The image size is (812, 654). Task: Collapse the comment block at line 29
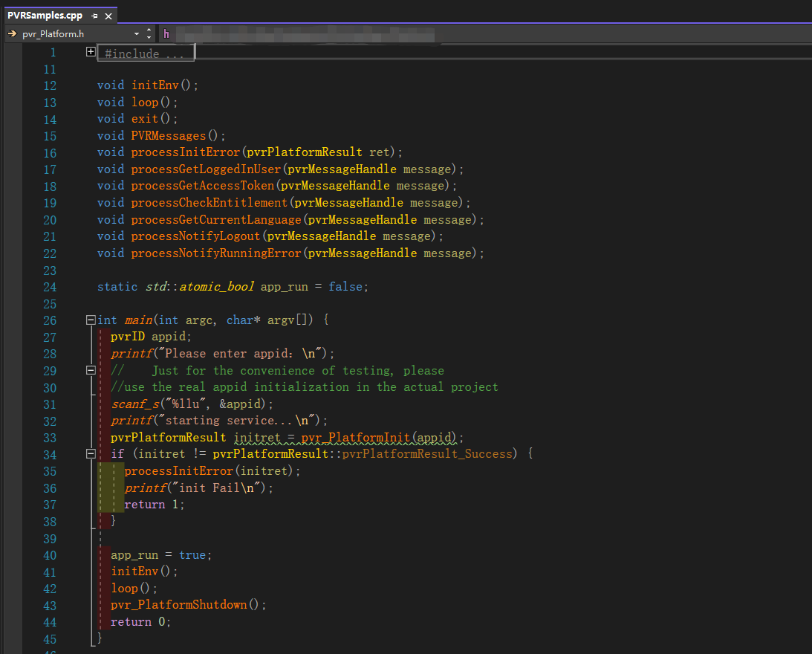91,370
